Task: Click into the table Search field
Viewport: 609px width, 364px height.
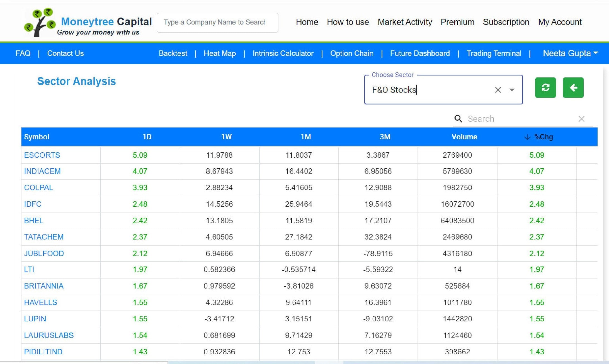Action: coord(521,119)
